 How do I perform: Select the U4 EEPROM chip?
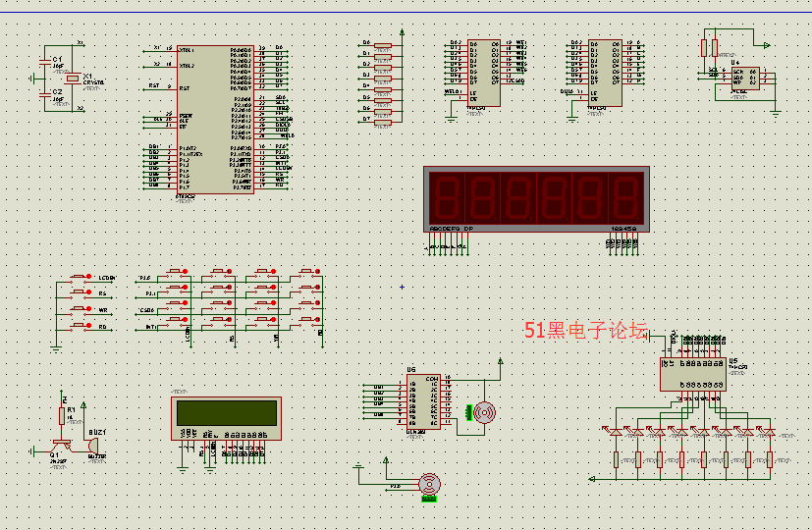coord(745,78)
